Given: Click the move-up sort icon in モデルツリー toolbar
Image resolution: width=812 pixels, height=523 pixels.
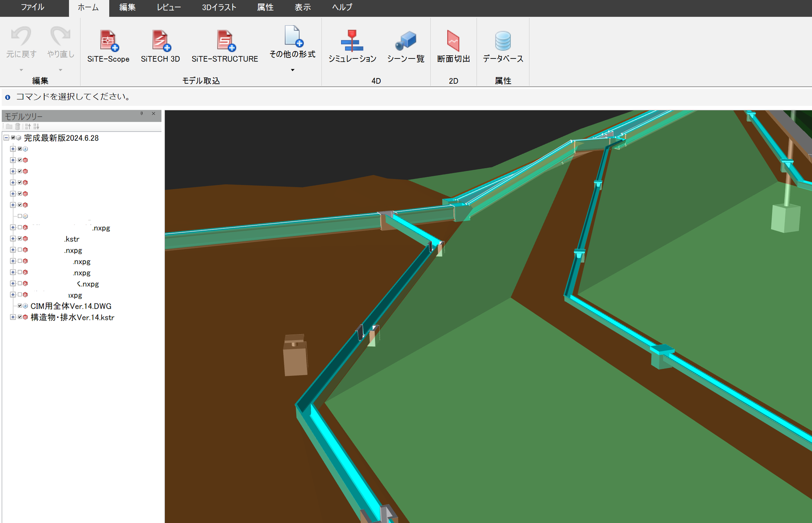Looking at the screenshot, I should coord(28,126).
